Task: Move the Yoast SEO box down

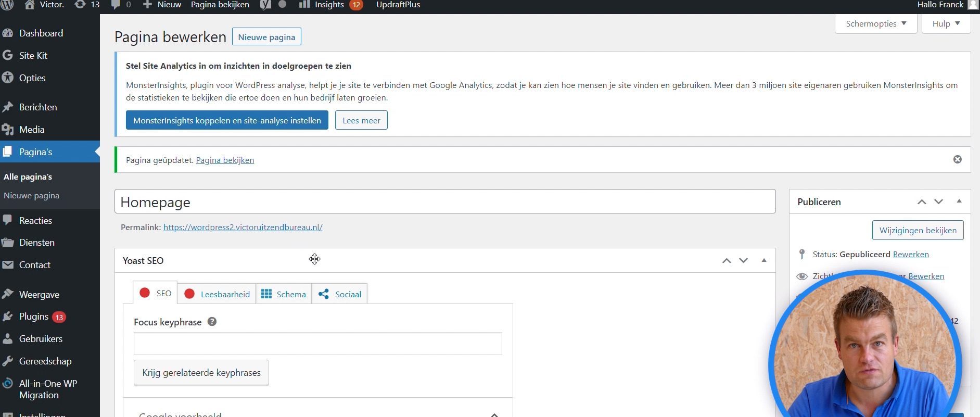Action: (x=743, y=260)
